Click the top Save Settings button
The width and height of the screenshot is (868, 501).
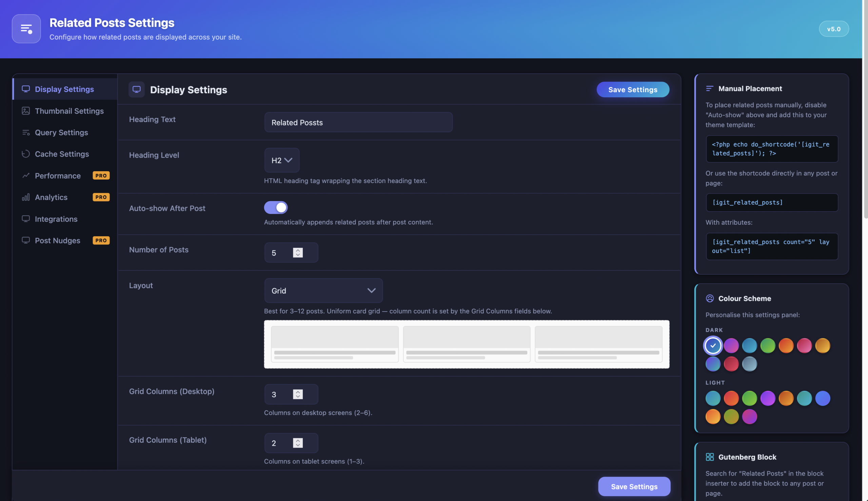(633, 89)
